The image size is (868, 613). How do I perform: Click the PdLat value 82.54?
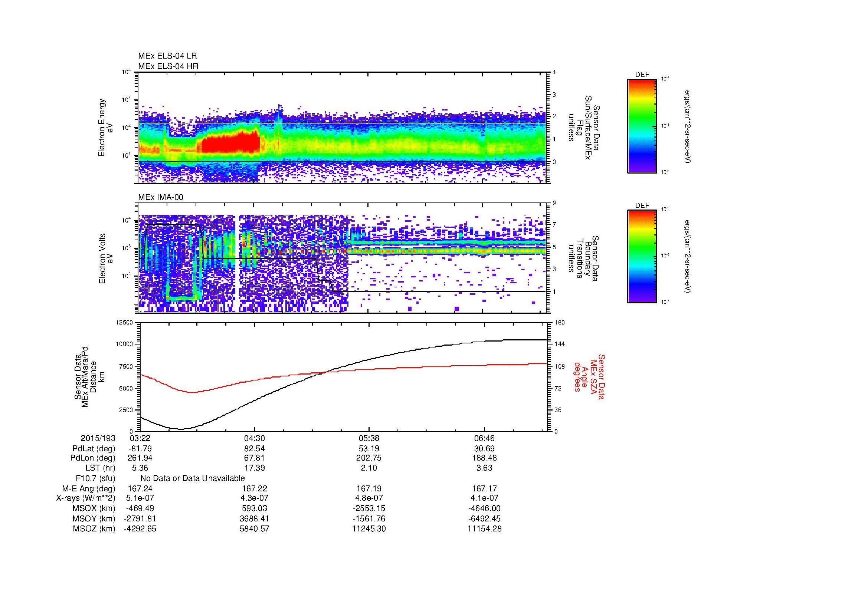[x=255, y=449]
